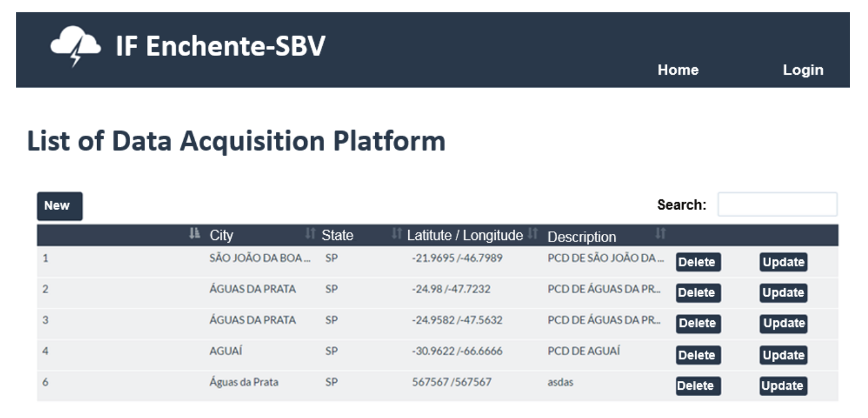Update the AGUAÍ platform row
Screen dimensions: 868x418
tap(783, 355)
